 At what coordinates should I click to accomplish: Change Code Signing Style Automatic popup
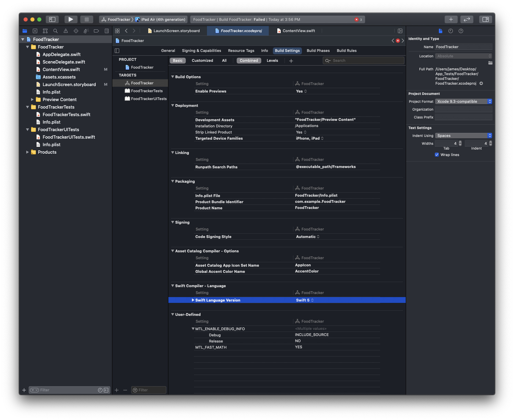(308, 237)
